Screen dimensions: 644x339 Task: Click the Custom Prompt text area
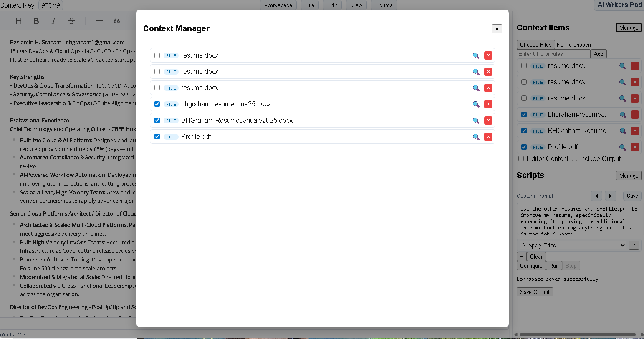point(580,219)
